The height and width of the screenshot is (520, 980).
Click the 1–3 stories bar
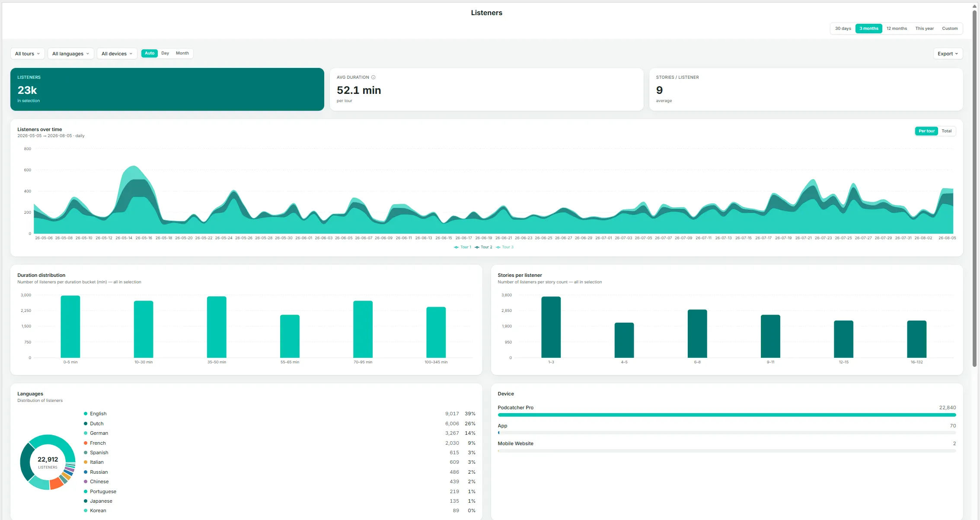551,327
